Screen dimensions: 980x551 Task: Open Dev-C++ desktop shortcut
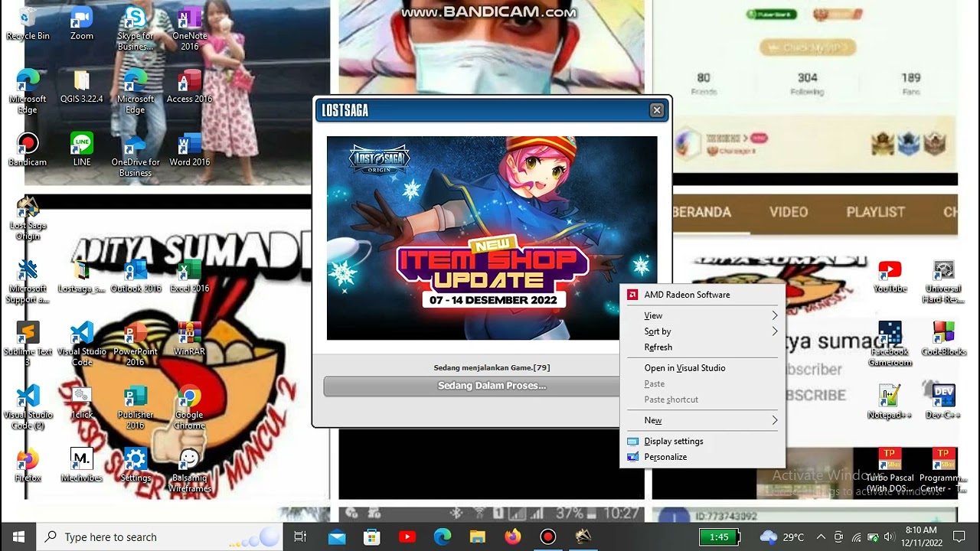[x=943, y=402]
